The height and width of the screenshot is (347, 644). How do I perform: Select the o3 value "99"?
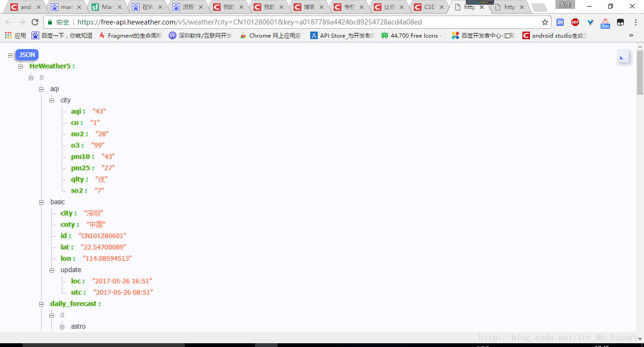coord(98,146)
